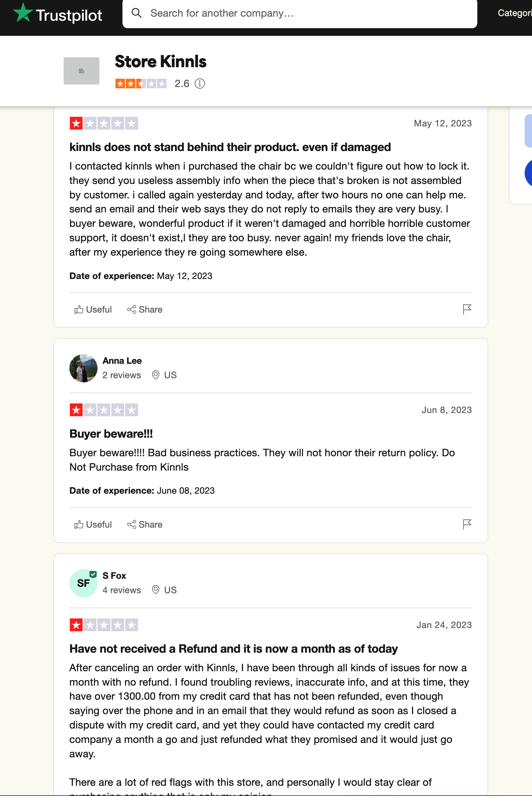Image resolution: width=532 pixels, height=796 pixels.
Task: Open the Buyer beware!!! review title
Action: click(x=111, y=434)
